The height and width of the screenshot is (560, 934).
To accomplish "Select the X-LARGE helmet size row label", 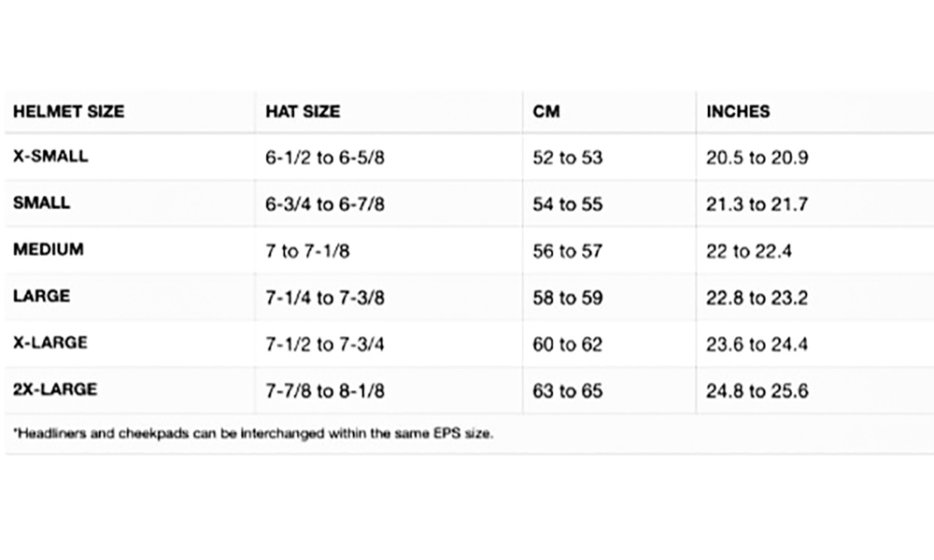I will 50,343.
